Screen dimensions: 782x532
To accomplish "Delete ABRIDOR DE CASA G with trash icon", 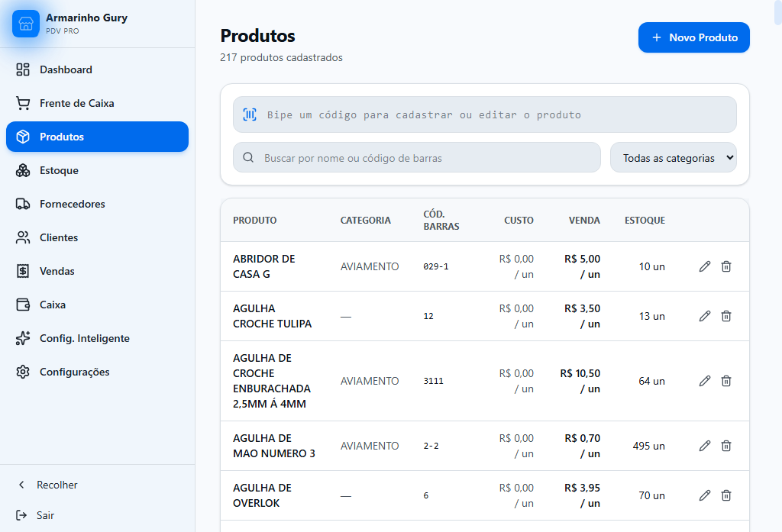I will (726, 266).
